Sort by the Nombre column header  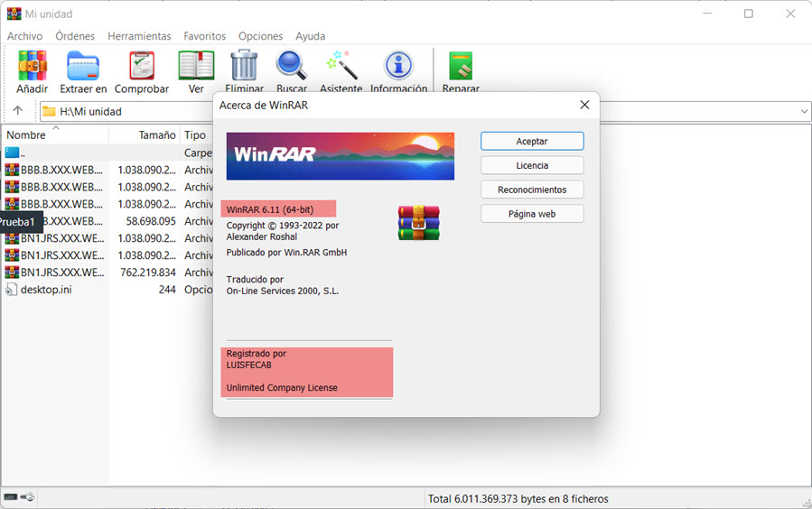pyautogui.click(x=55, y=135)
